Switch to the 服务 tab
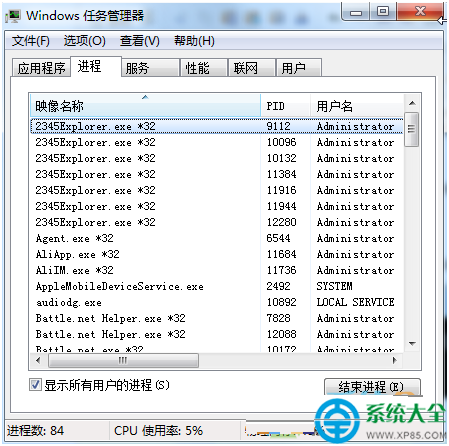 (150, 68)
